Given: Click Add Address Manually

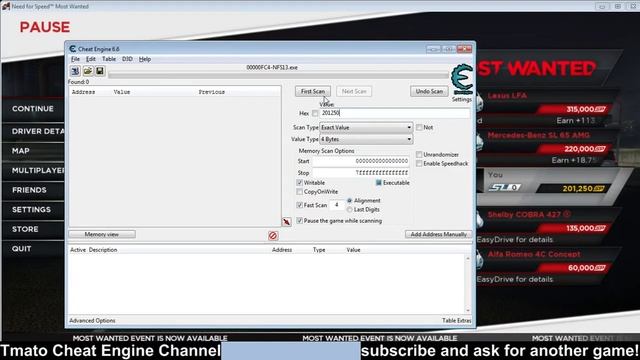Looking at the screenshot, I should coord(438,234).
